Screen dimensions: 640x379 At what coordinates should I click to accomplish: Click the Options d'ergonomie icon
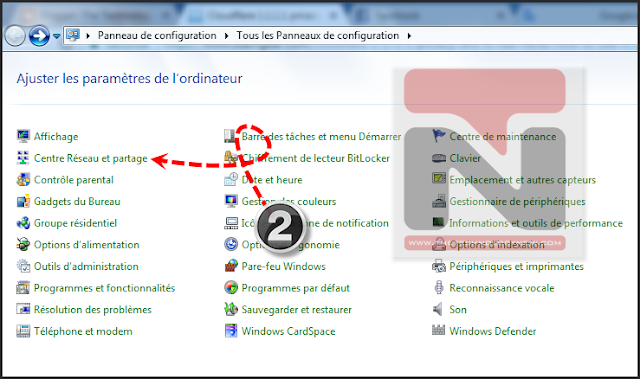(231, 244)
